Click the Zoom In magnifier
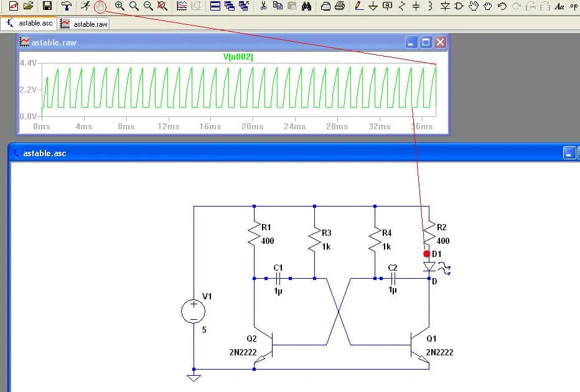Image resolution: width=580 pixels, height=392 pixels. click(x=119, y=6)
